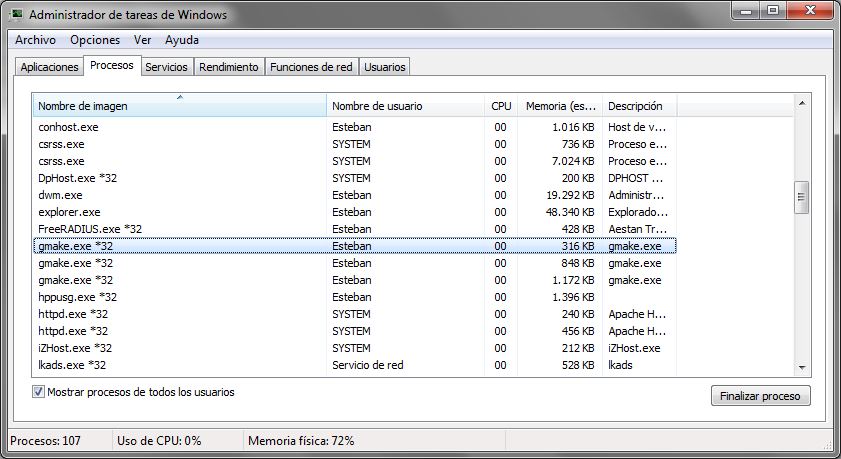This screenshot has width=841, height=459.
Task: Select csrss.exe row with 7.024 KB
Action: pyautogui.click(x=355, y=161)
